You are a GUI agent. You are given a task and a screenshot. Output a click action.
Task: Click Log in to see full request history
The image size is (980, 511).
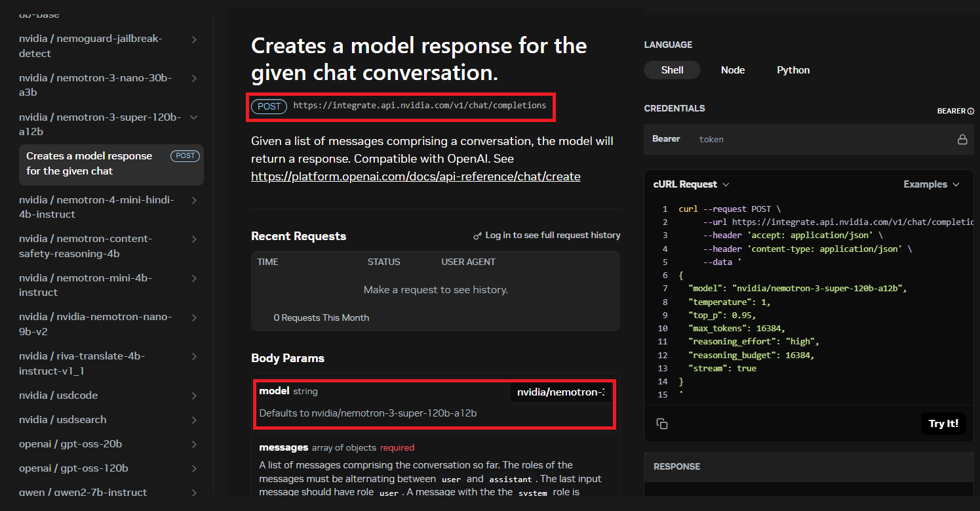[553, 235]
